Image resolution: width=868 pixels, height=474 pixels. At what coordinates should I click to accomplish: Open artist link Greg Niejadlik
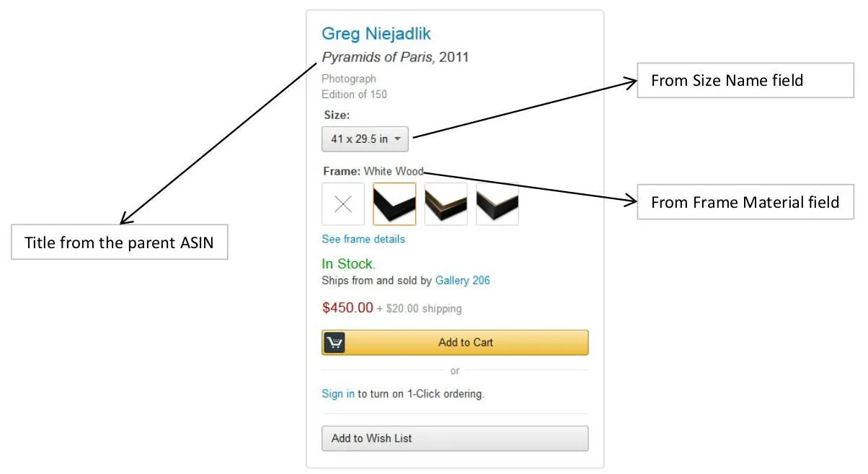click(x=376, y=34)
